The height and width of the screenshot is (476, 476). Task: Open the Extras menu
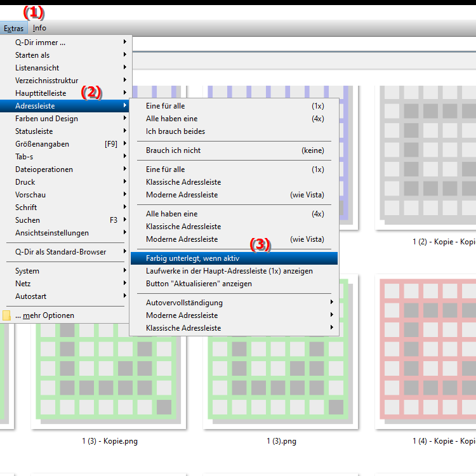click(14, 28)
